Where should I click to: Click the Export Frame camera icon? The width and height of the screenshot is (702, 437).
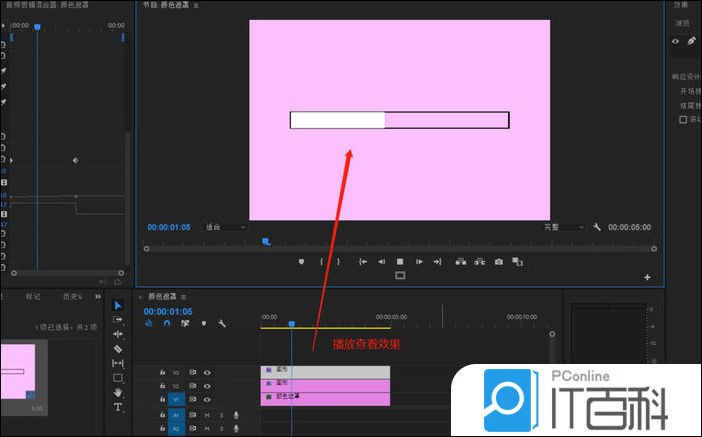498,261
